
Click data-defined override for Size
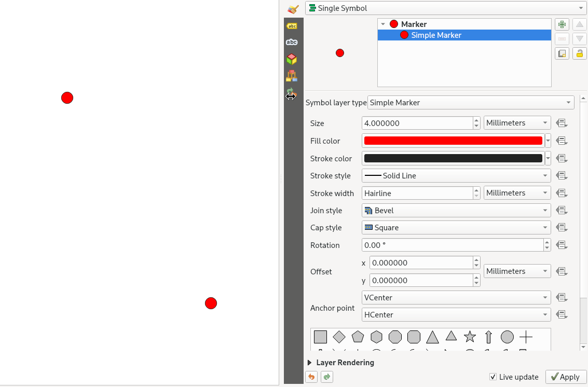(562, 123)
